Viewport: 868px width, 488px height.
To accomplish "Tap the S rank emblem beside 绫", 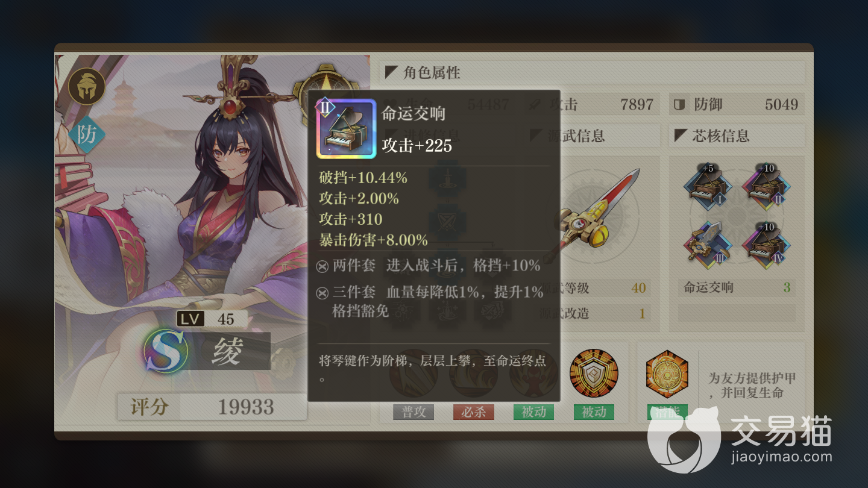I will coord(165,350).
